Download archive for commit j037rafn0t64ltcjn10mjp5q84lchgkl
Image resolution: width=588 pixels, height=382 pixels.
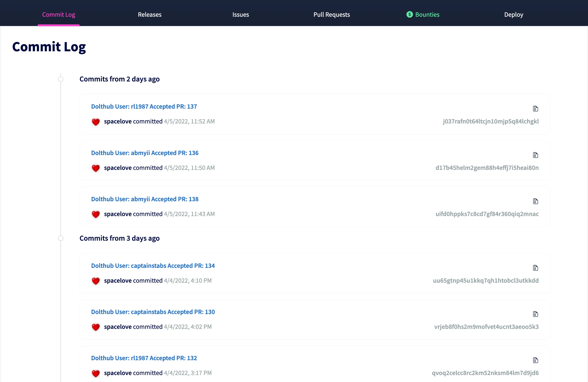click(535, 108)
